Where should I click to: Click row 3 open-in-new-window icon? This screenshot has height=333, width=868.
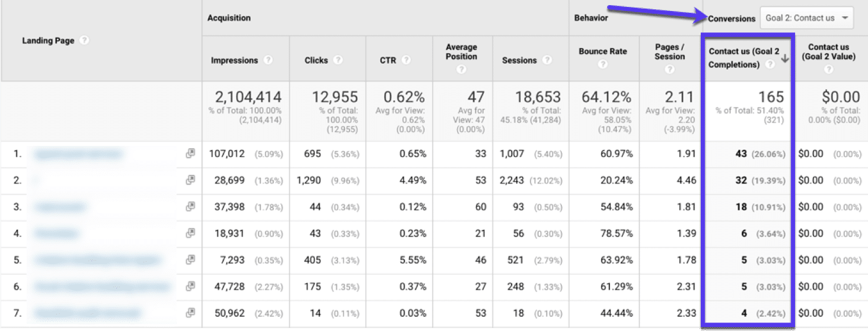click(190, 207)
